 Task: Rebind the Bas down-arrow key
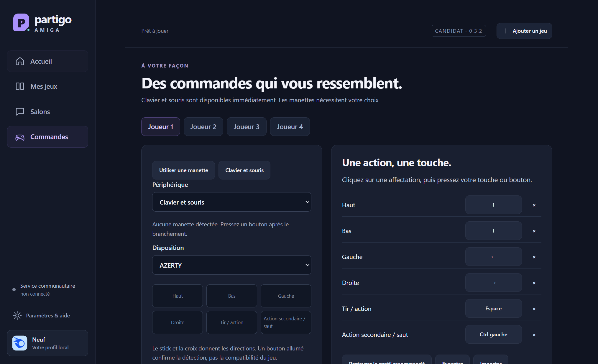click(x=494, y=231)
